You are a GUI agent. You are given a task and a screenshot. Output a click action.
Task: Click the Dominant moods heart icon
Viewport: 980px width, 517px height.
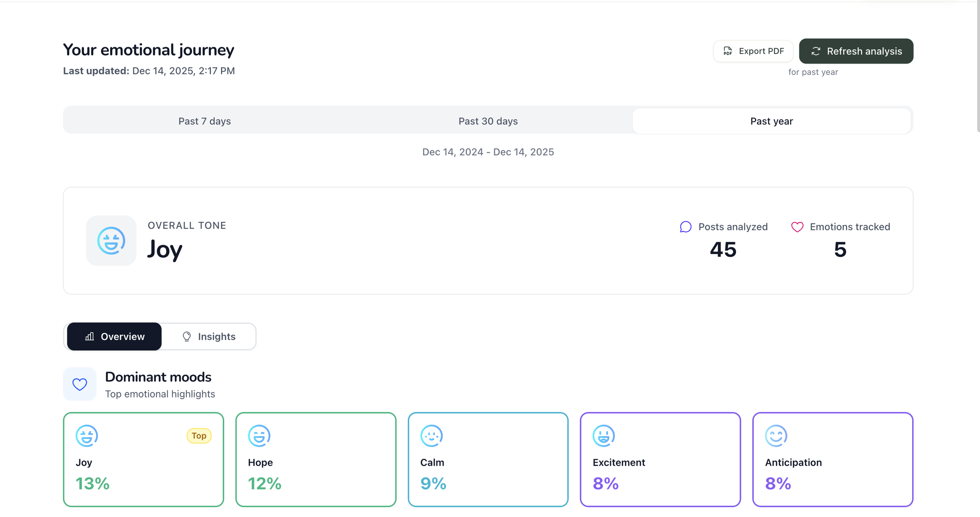[x=80, y=384]
